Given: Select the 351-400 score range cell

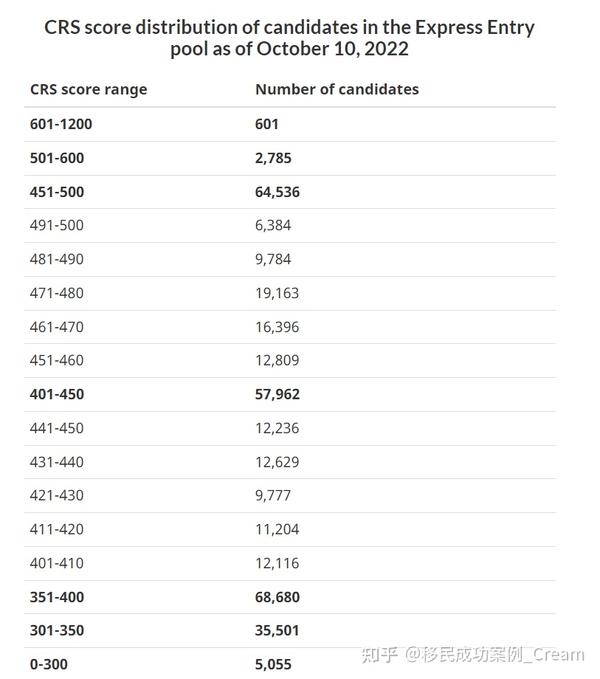Looking at the screenshot, I should (x=57, y=597).
